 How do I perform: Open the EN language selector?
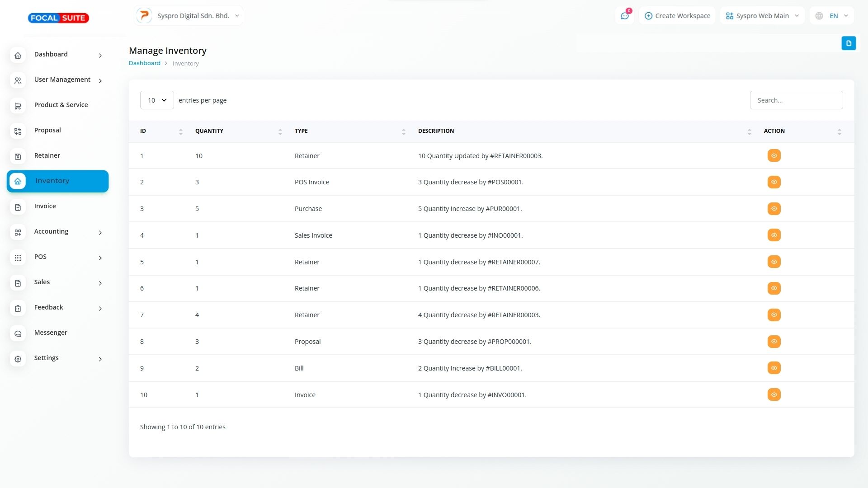(833, 16)
